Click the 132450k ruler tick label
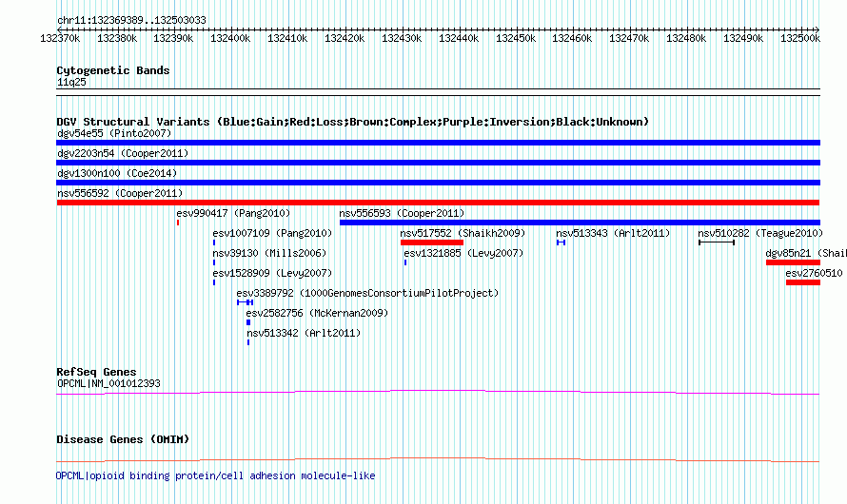This screenshot has height=504, width=847. 516,38
